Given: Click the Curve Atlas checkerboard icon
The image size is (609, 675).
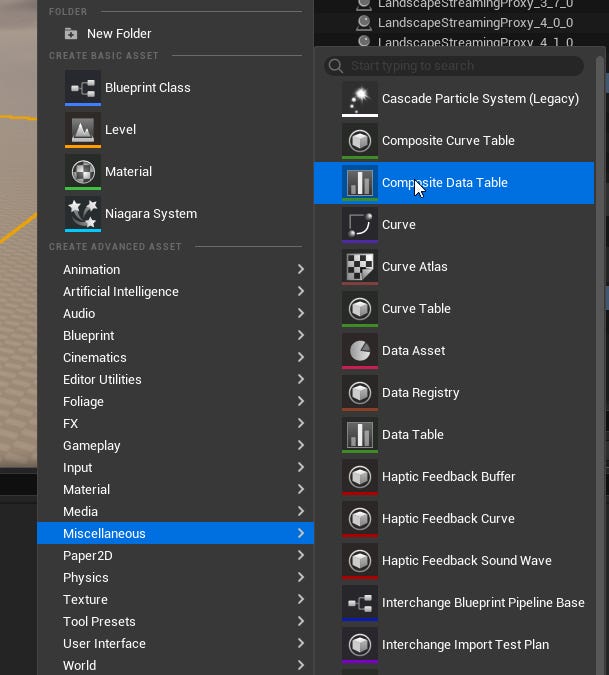Looking at the screenshot, I should [360, 267].
